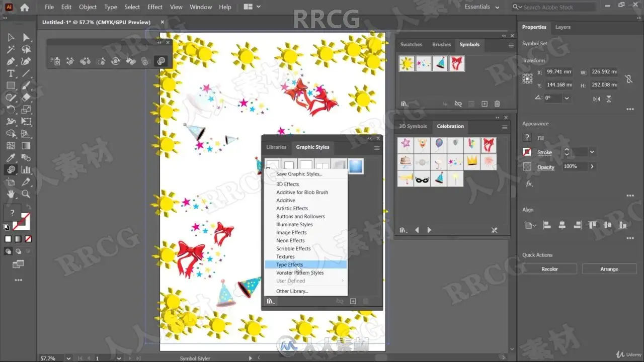Choose Symbol Sprayer in floating tool strip
This screenshot has width=644, height=362.
coord(56,61)
